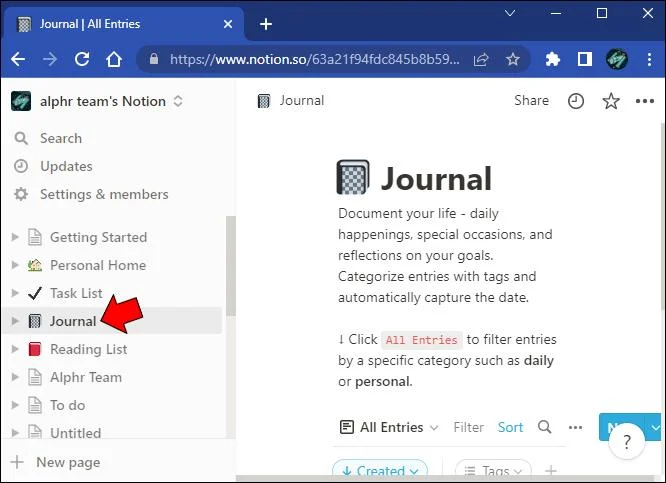Open Updates in the sidebar
This screenshot has width=666, height=483.
[x=66, y=166]
